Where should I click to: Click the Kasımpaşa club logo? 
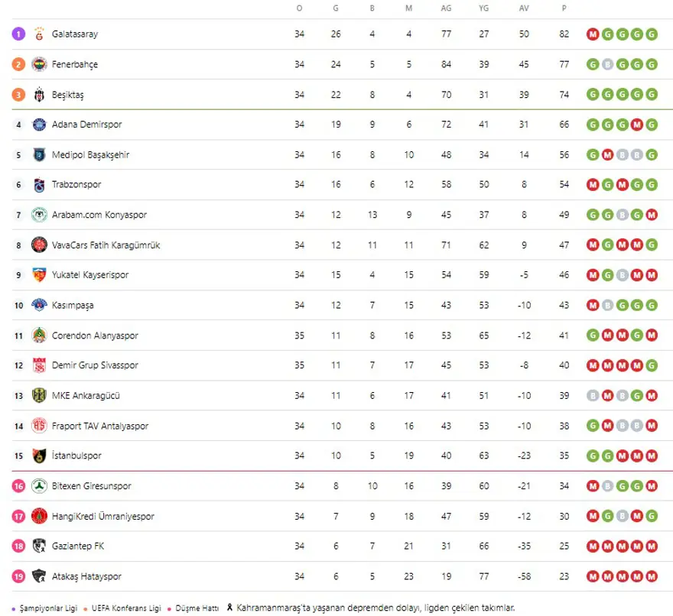pos(39,305)
